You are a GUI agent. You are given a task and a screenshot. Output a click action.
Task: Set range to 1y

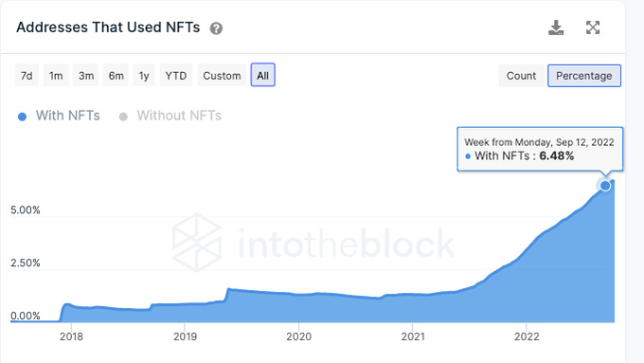pyautogui.click(x=144, y=76)
